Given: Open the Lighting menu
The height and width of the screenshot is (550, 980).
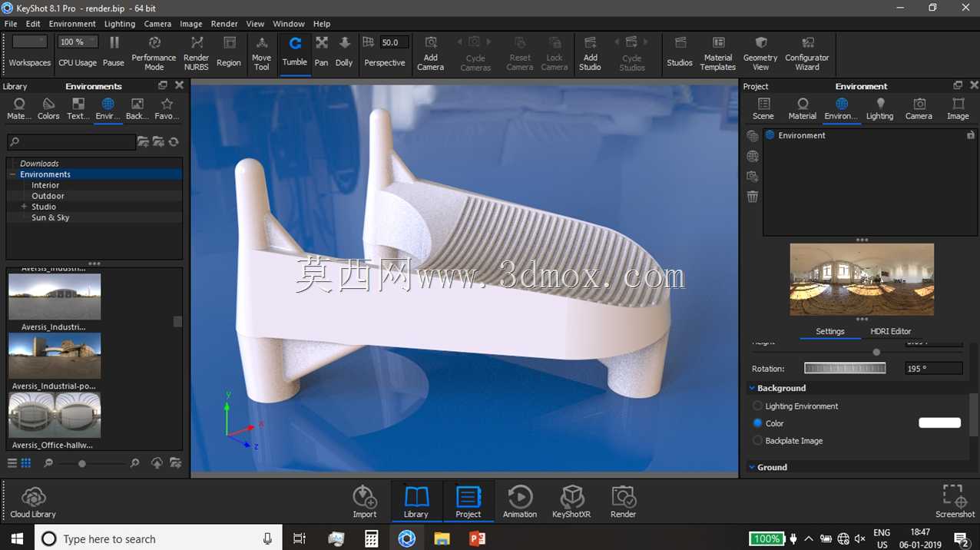Looking at the screenshot, I should tap(120, 24).
